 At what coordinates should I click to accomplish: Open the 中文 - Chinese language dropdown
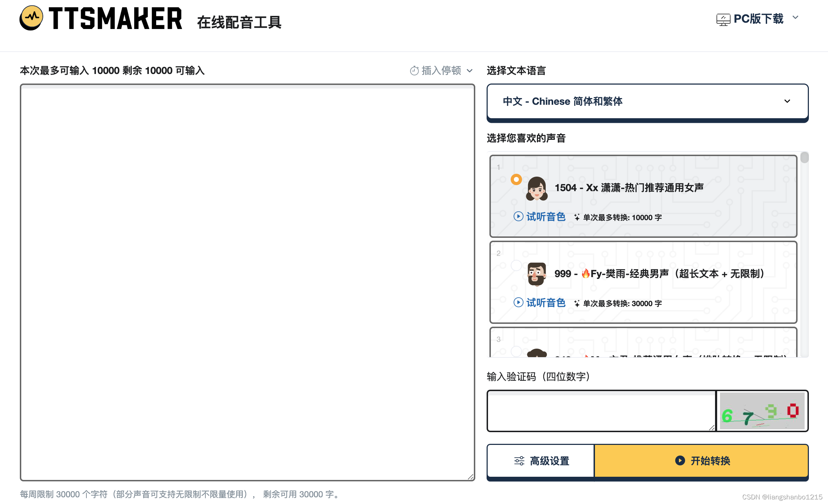pos(647,101)
